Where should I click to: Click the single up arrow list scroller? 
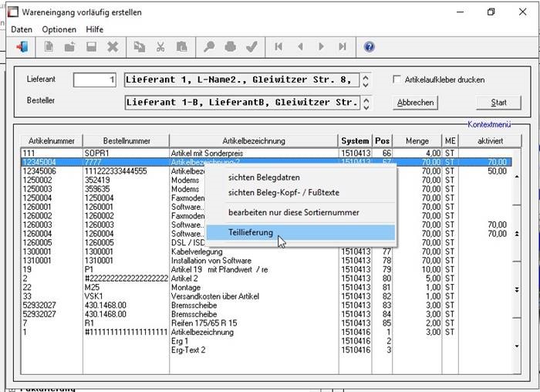(x=517, y=177)
